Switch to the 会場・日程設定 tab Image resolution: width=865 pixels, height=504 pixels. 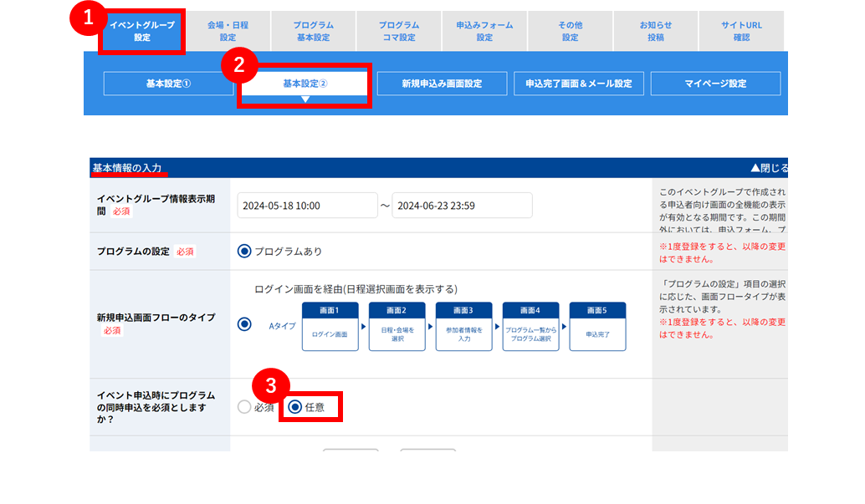[x=228, y=32]
